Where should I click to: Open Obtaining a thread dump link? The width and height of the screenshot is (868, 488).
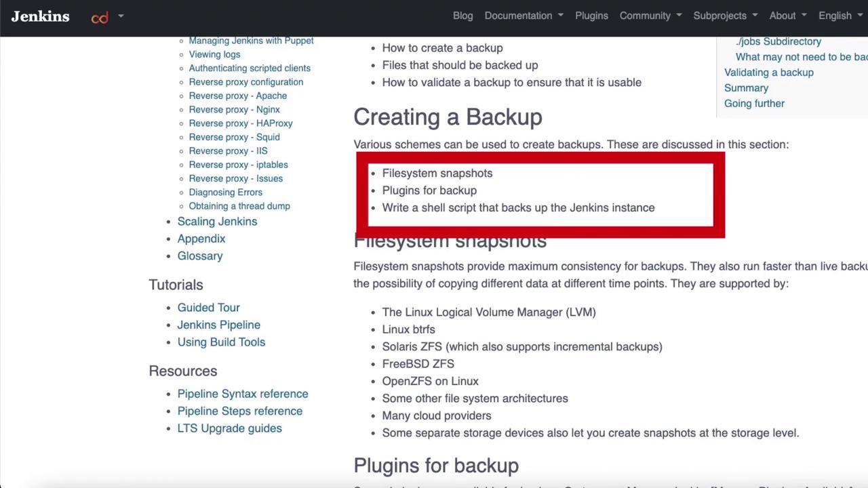239,206
